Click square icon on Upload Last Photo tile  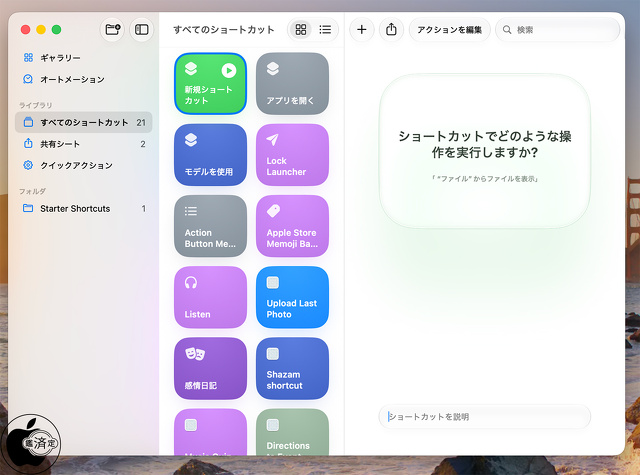point(273,282)
